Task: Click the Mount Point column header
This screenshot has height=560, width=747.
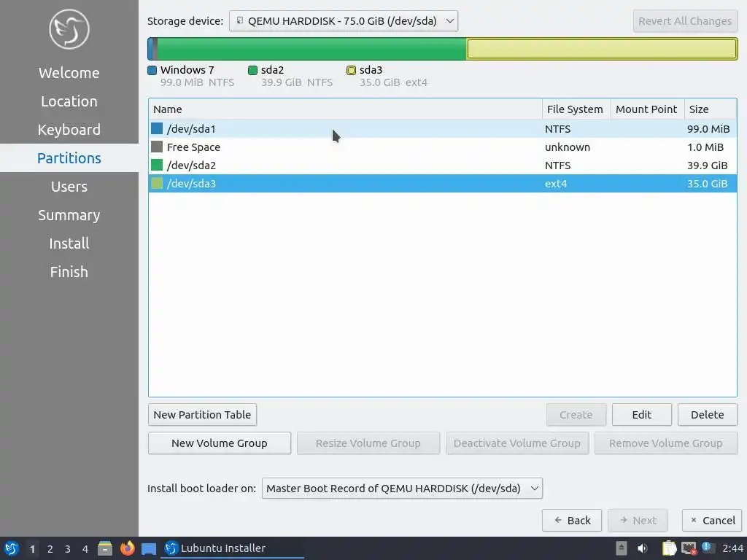Action: point(647,109)
